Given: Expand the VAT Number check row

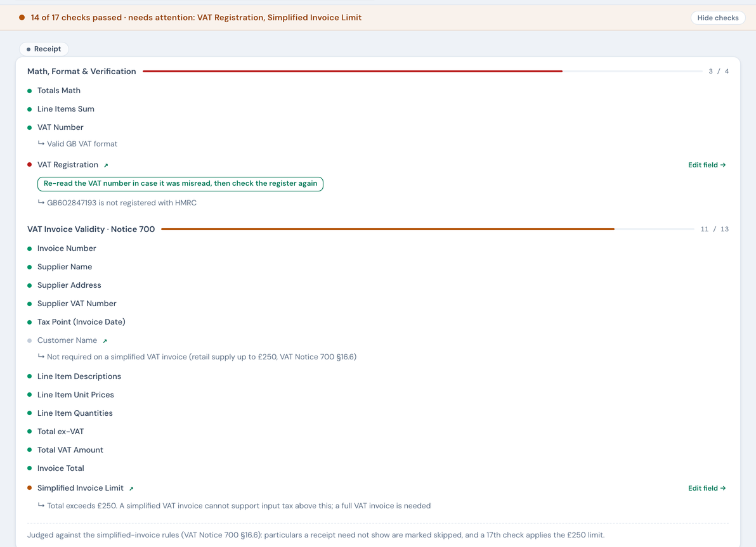Looking at the screenshot, I should click(x=377, y=127).
